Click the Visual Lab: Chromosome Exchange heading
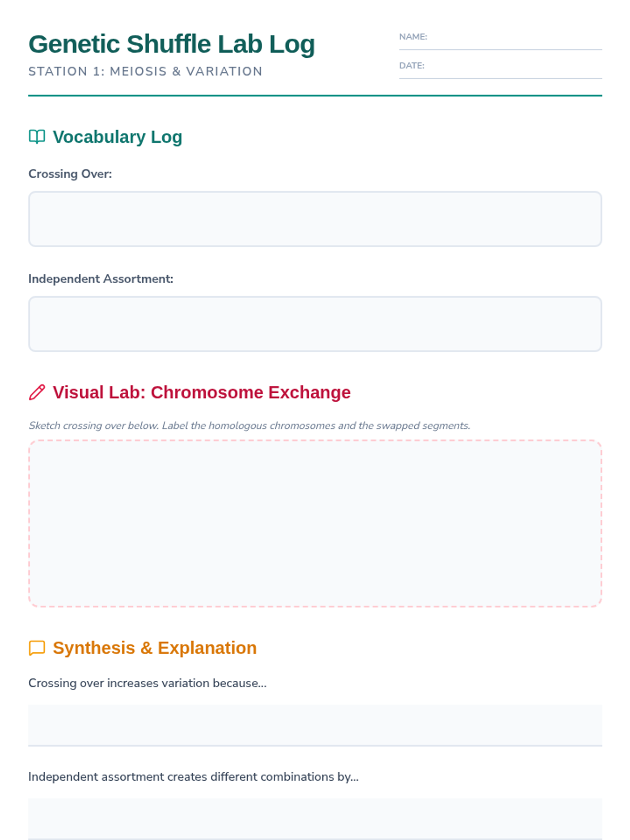The image size is (630, 840). (202, 393)
